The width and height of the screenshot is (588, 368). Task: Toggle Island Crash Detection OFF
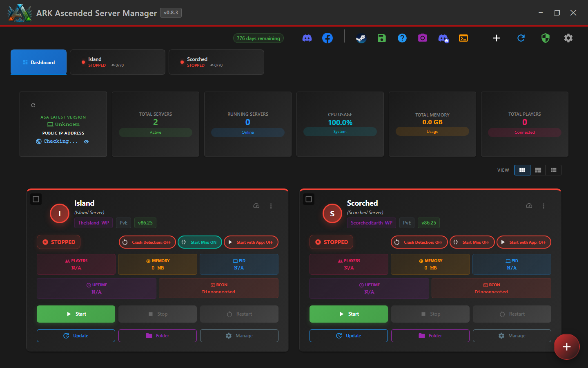(x=147, y=242)
